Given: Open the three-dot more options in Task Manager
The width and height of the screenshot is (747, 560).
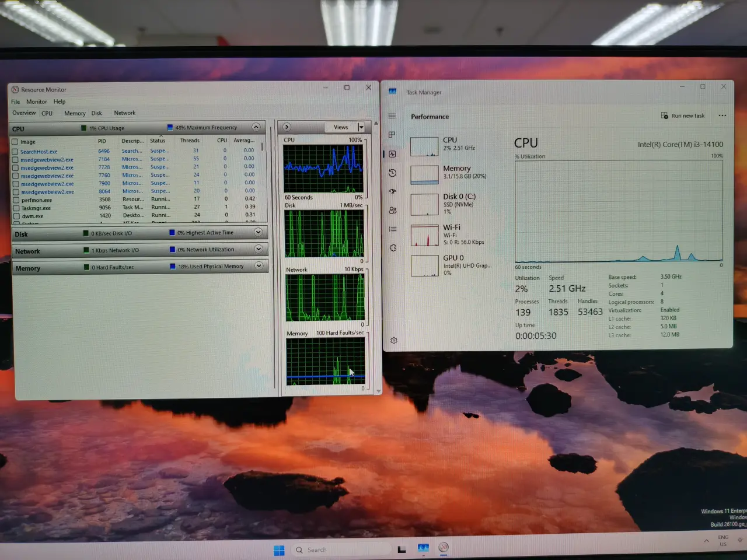Looking at the screenshot, I should 722,116.
